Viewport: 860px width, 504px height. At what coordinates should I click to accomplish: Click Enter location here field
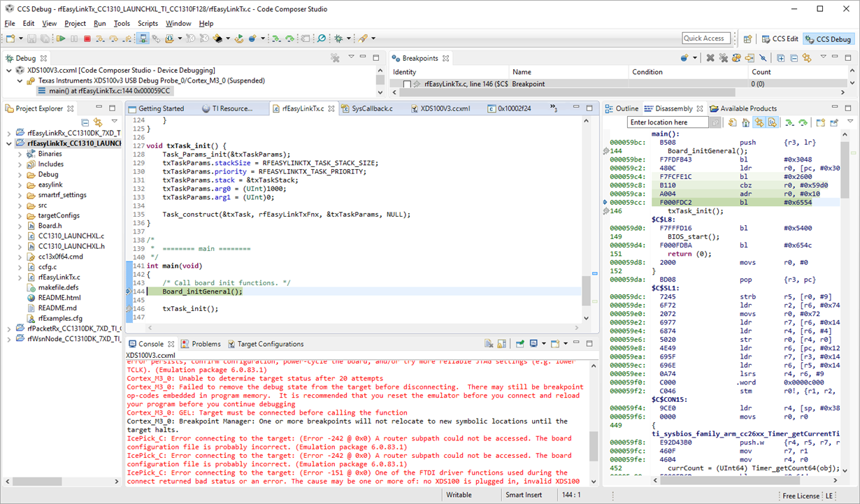point(668,122)
